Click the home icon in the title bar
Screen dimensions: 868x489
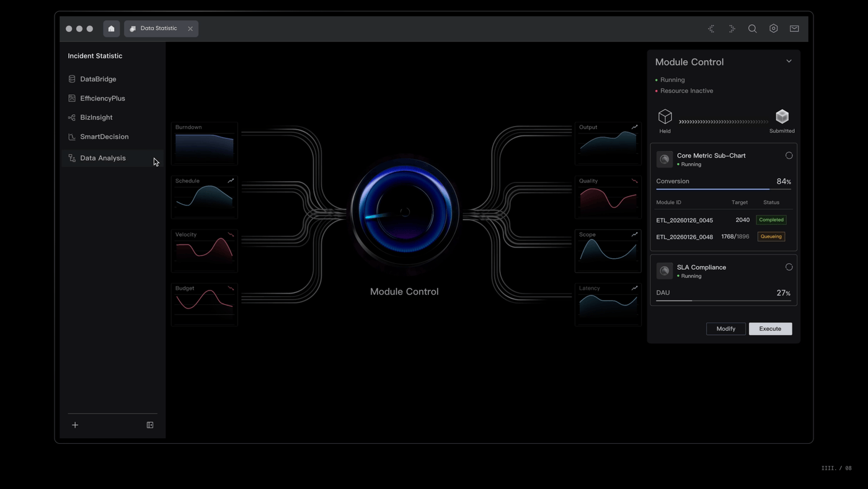[x=112, y=29]
